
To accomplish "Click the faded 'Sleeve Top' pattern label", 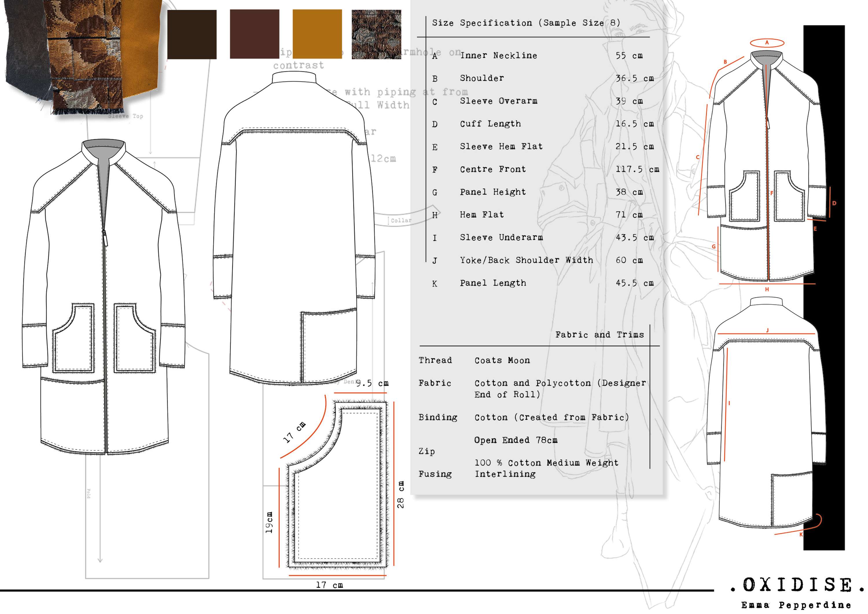I will [x=125, y=116].
